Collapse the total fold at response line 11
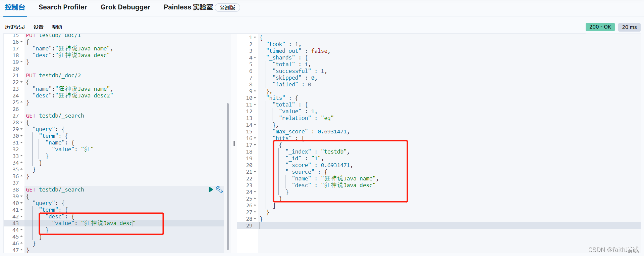644x256 pixels. [x=255, y=105]
